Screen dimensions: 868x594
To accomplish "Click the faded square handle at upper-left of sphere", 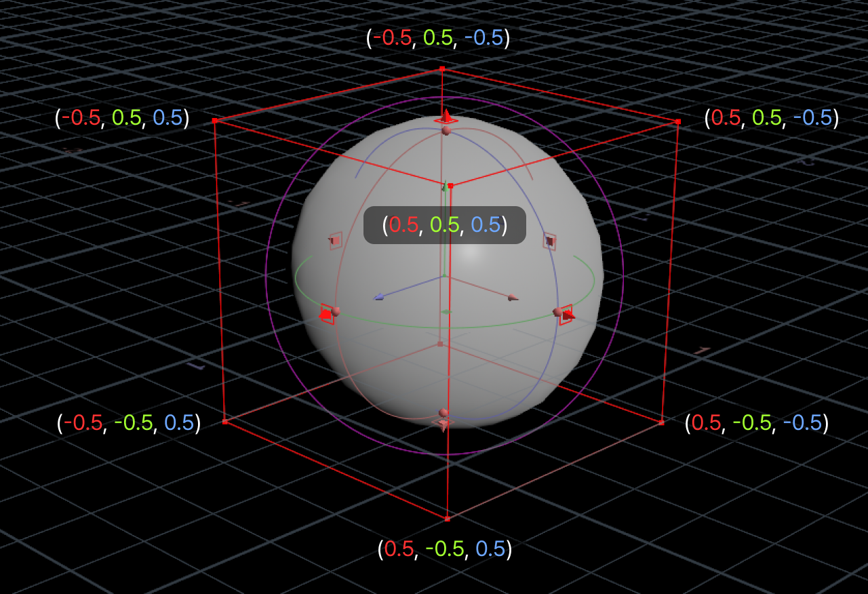I will coord(335,241).
